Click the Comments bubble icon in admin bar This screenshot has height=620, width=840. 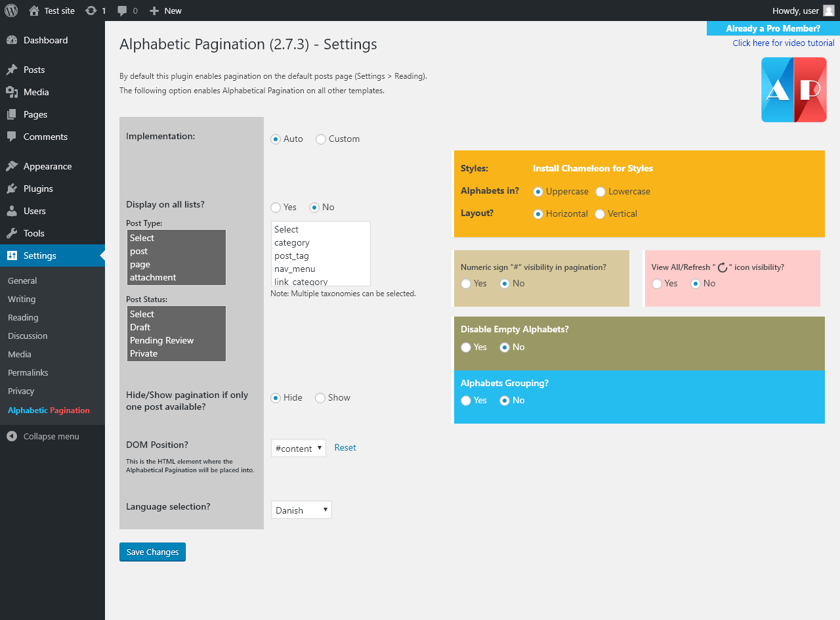122,11
